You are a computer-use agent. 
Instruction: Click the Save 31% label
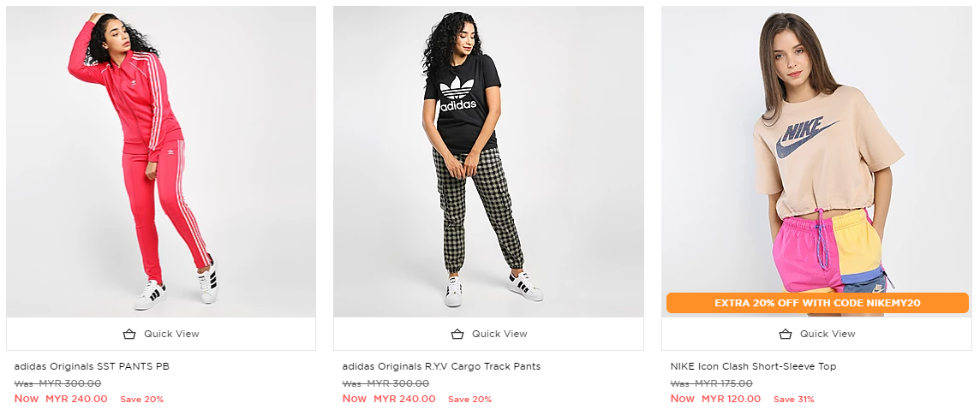(x=794, y=400)
